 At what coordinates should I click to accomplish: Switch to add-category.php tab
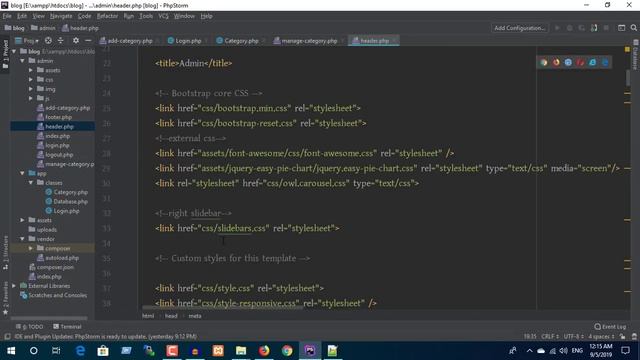pos(129,41)
